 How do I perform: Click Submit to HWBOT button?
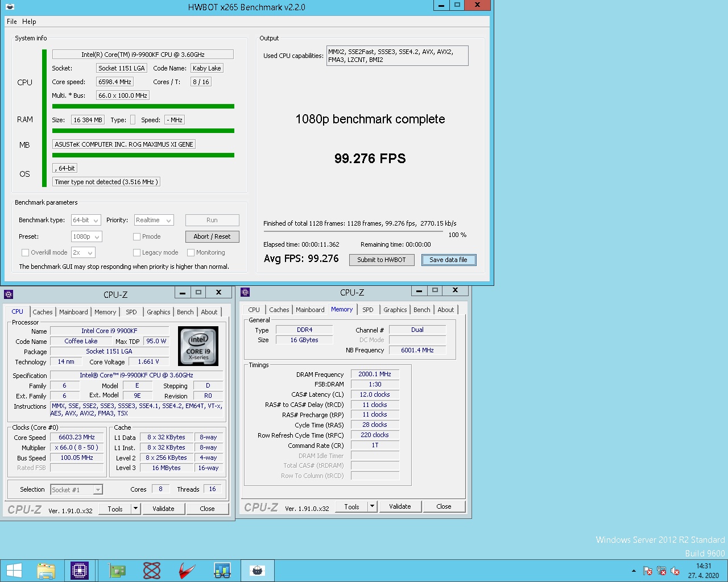(382, 260)
